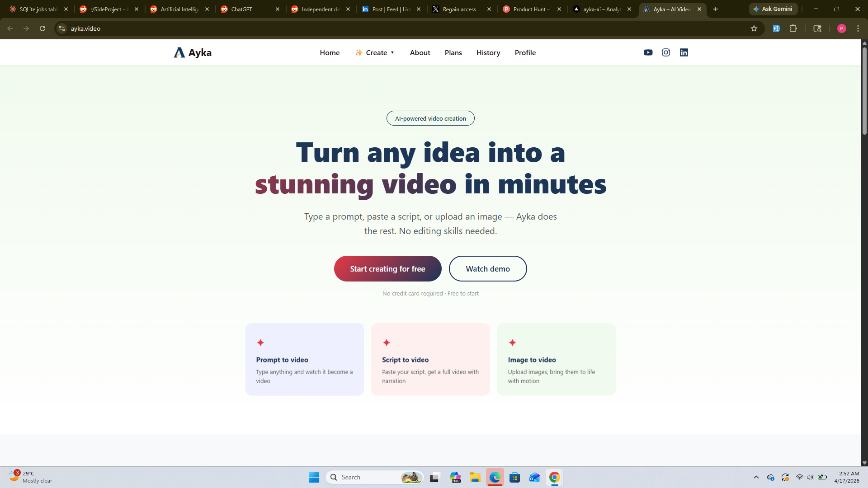The height and width of the screenshot is (488, 868).
Task: Go to the Plans nav item
Action: (x=453, y=52)
